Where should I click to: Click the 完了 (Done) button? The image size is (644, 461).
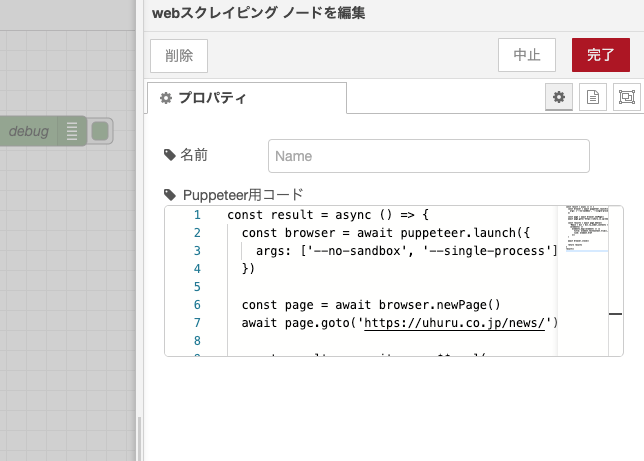click(x=600, y=55)
